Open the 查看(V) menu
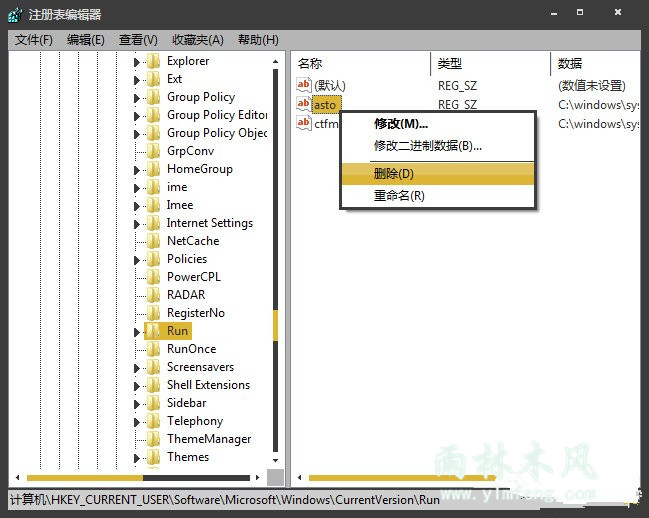This screenshot has height=518, width=649. 138,40
